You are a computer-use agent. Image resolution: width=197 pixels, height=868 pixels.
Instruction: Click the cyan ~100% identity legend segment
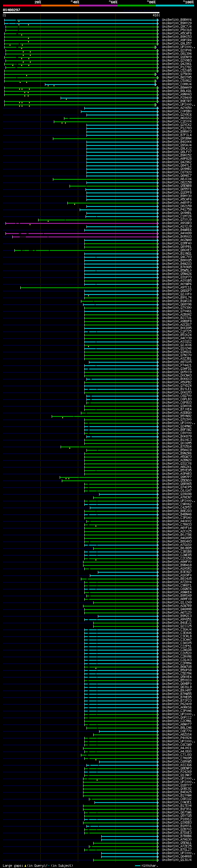point(175,6)
